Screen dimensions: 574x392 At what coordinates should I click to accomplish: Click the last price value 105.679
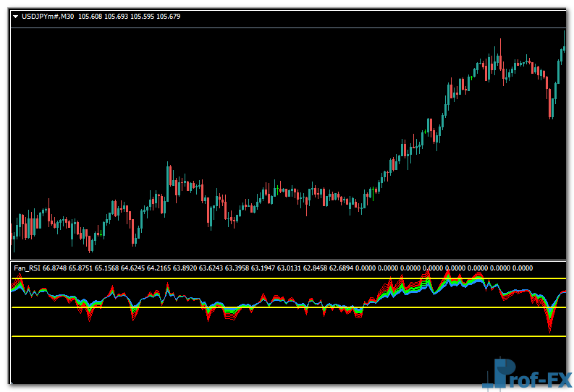click(166, 16)
